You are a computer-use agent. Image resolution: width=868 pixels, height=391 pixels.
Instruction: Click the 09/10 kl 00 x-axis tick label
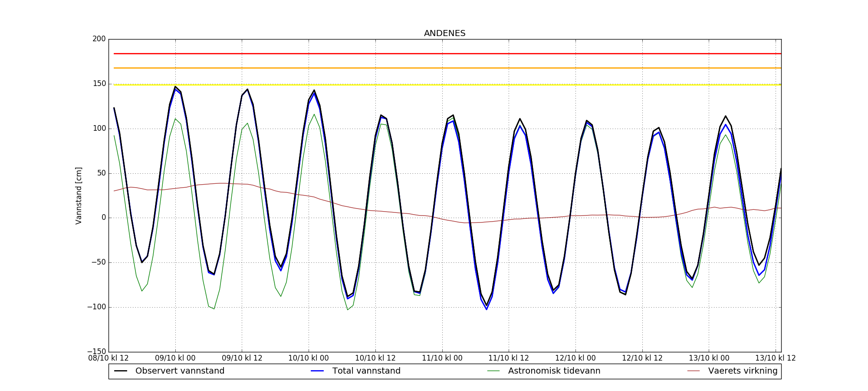coord(175,358)
